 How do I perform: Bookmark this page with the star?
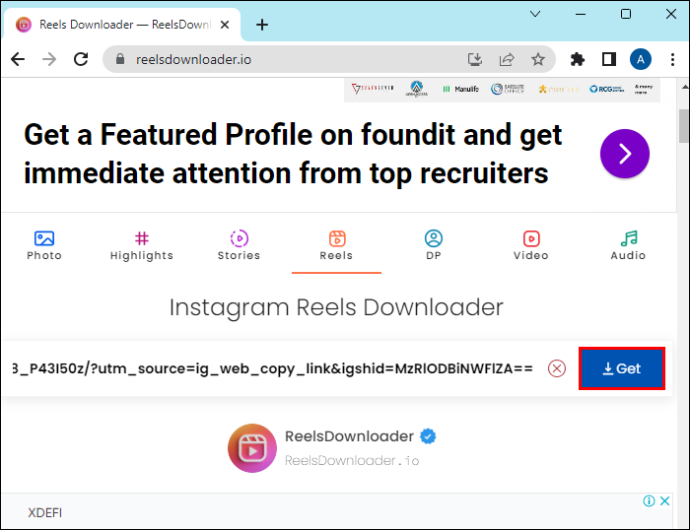point(538,59)
